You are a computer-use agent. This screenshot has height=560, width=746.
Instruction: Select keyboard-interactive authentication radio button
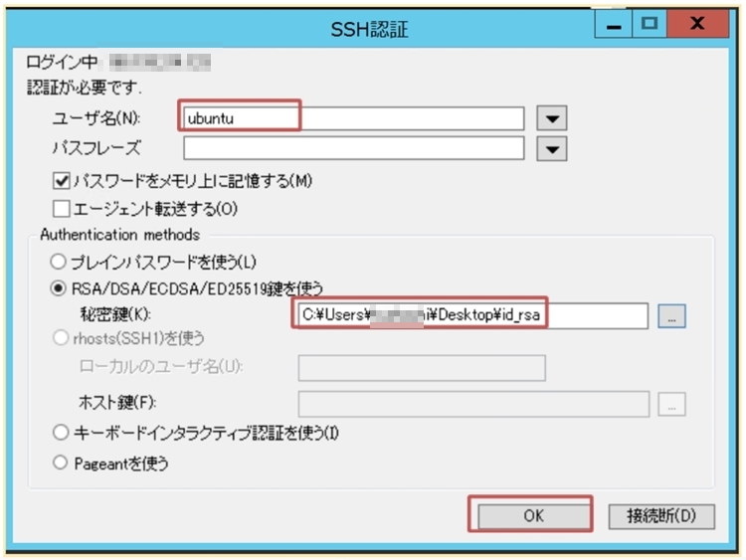pyautogui.click(x=59, y=434)
